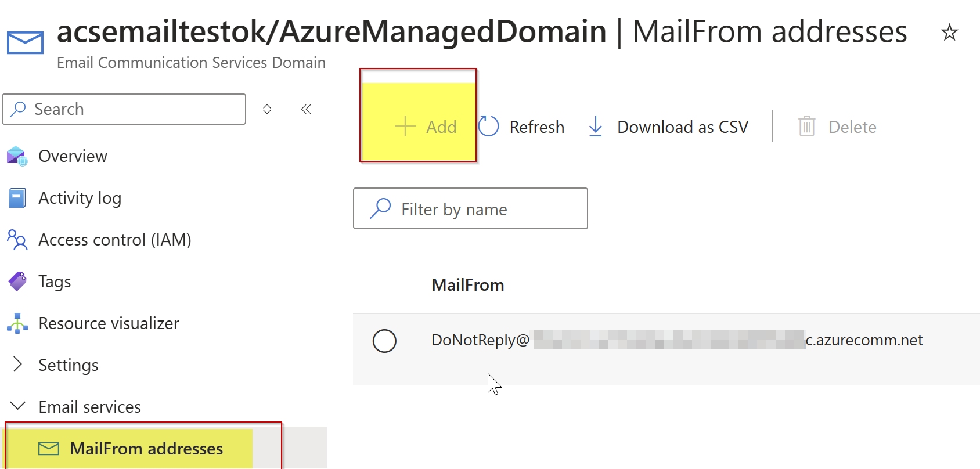Collapse the sidebar using the double-chevron
The width and height of the screenshot is (980, 469).
tap(306, 109)
